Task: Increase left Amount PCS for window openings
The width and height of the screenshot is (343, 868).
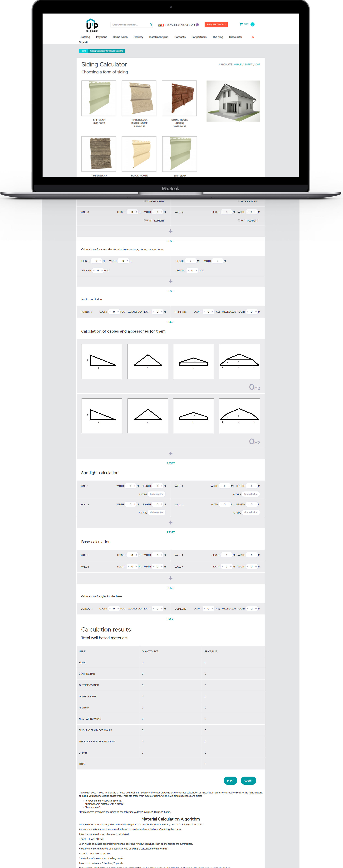Action: pos(102,271)
